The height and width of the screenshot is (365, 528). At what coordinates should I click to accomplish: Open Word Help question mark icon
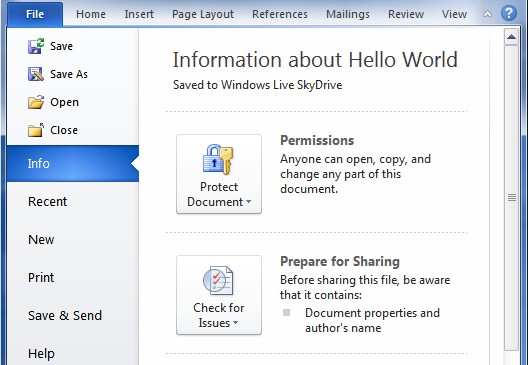point(509,13)
